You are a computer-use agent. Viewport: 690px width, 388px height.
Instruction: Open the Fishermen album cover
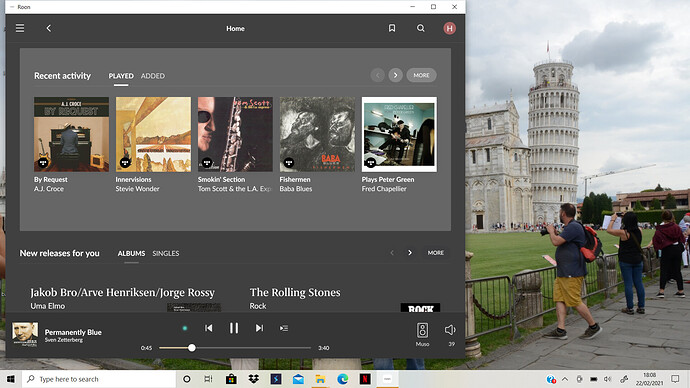pyautogui.click(x=317, y=134)
